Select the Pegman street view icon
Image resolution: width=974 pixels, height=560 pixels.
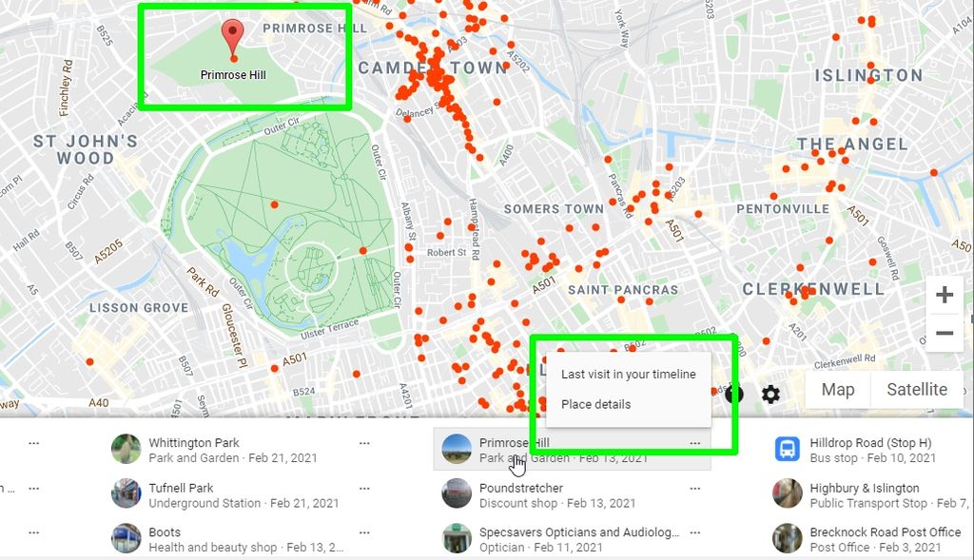[732, 393]
